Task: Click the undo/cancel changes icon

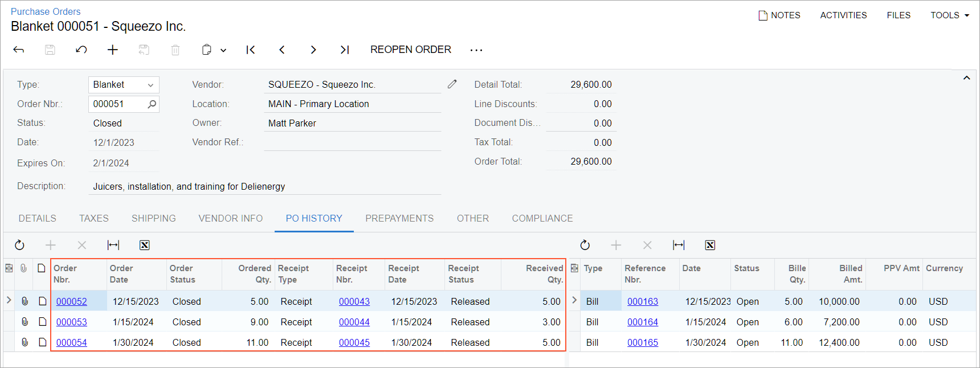Action: point(81,50)
